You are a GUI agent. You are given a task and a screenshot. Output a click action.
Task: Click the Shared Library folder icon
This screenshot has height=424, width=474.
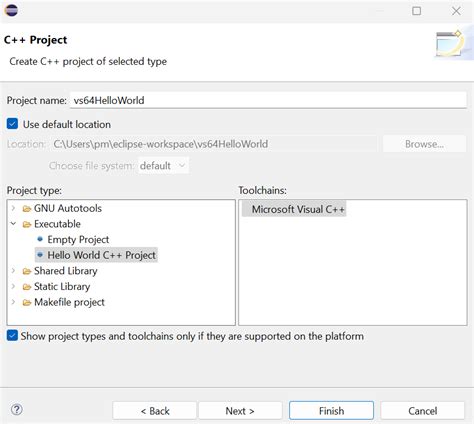point(27,272)
